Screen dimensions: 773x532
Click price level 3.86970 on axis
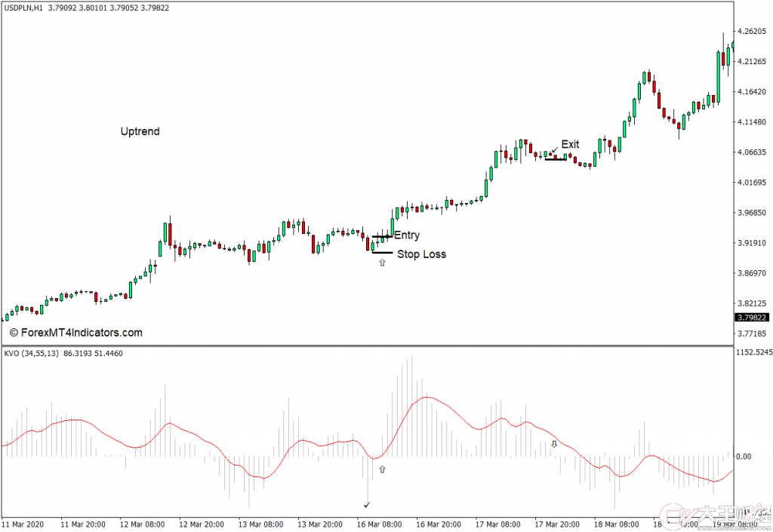[752, 273]
